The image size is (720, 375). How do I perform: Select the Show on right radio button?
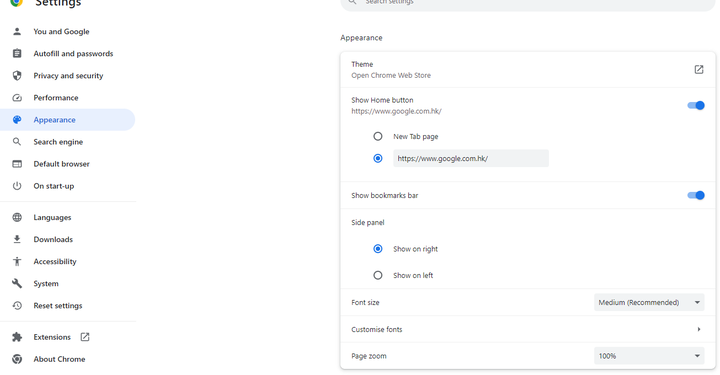[377, 249]
